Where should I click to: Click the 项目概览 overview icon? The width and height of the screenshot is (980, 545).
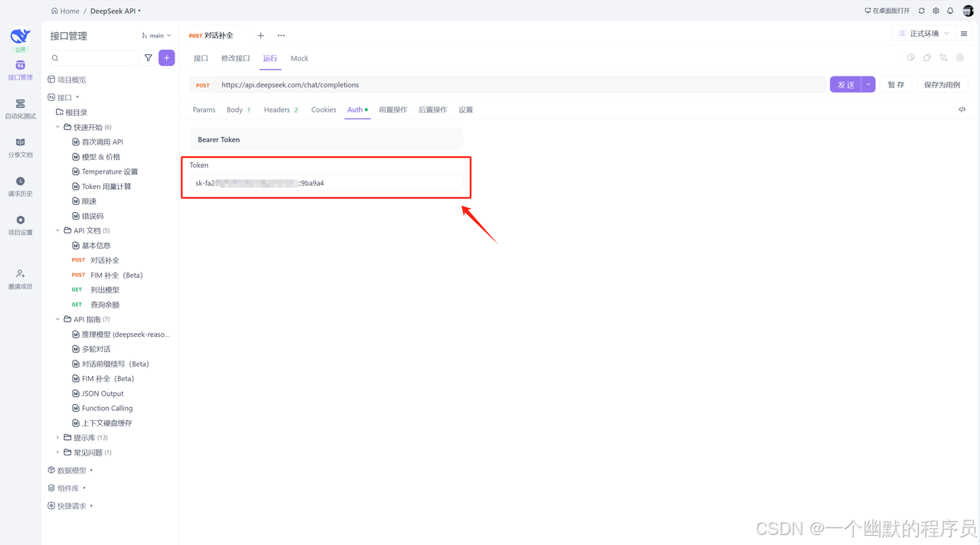pyautogui.click(x=51, y=80)
